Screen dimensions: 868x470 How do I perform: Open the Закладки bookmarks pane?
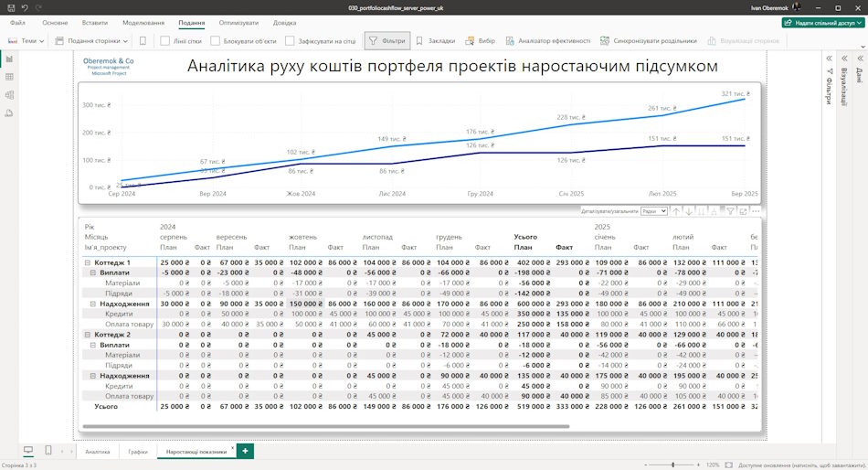(435, 40)
